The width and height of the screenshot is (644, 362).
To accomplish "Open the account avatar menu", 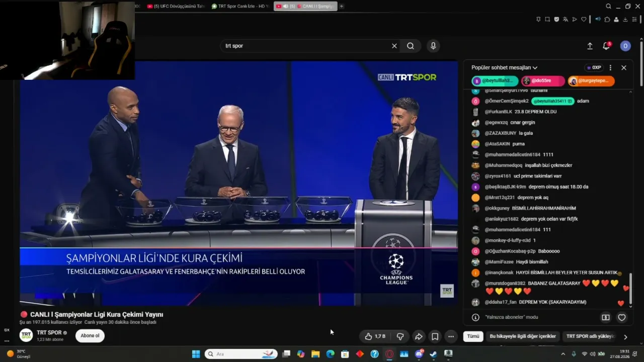I will [625, 46].
